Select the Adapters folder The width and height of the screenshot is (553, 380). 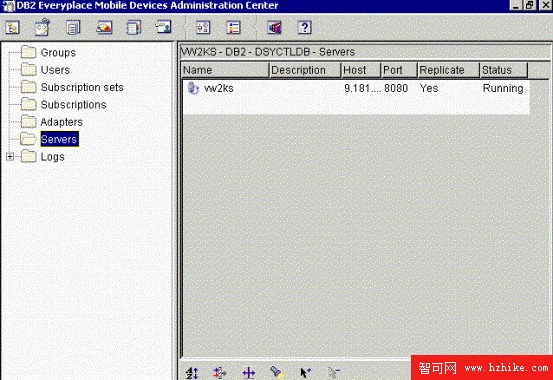click(61, 122)
